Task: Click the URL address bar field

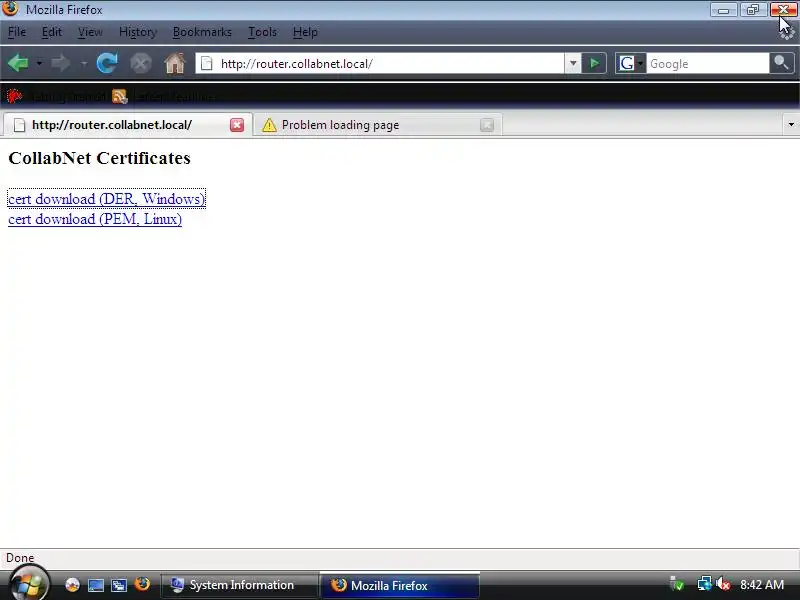Action: [380, 63]
